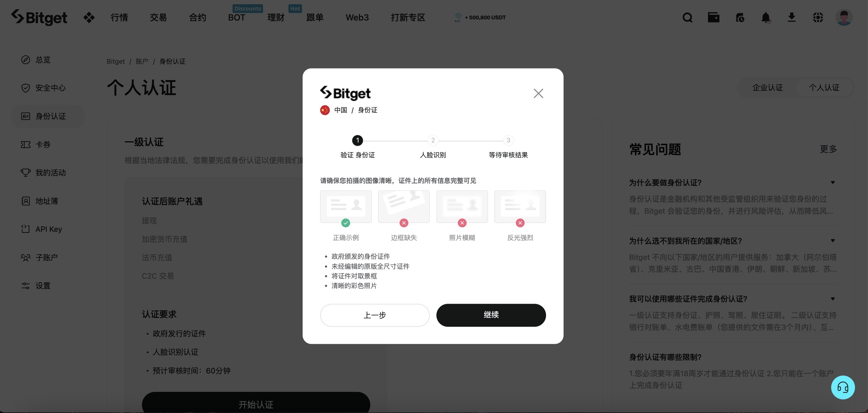Screen dimensions: 868x413
Task: Open 设置 from the sidebar
Action: [43, 286]
